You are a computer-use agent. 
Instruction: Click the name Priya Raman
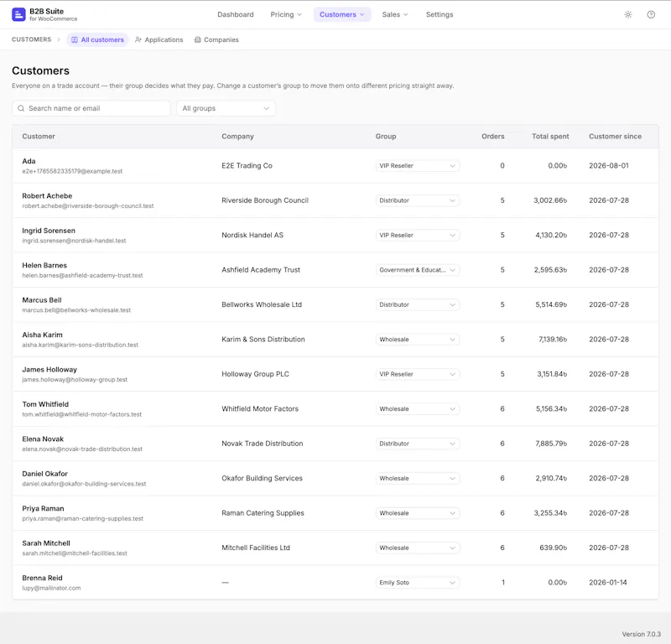click(x=44, y=508)
